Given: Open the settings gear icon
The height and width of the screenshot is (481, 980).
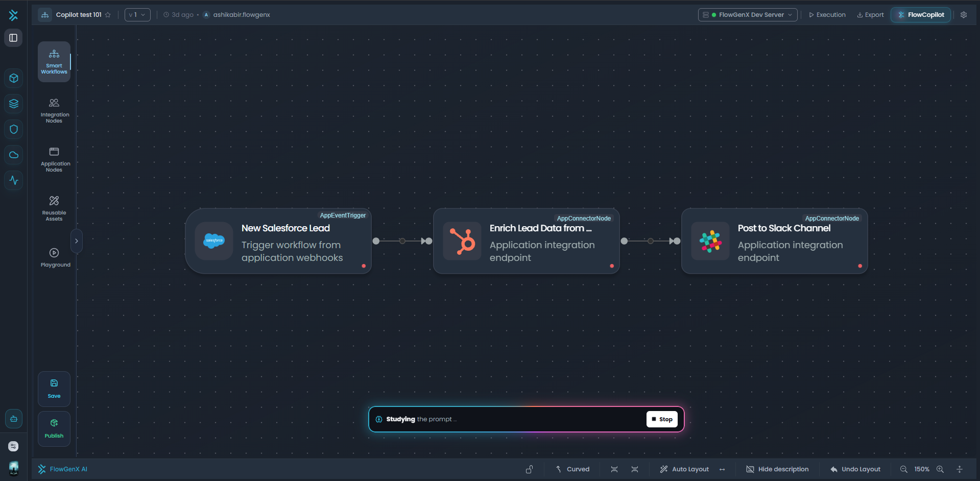Looking at the screenshot, I should [964, 15].
